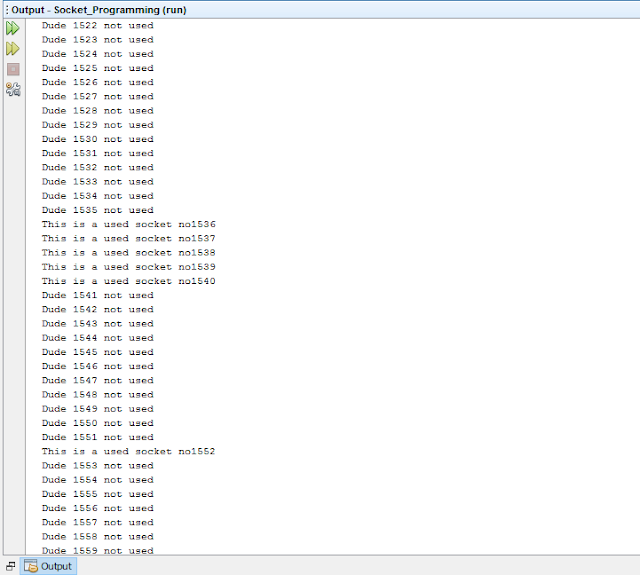Stop the running process with red square icon
This screenshot has width=640, height=575.
(13, 69)
